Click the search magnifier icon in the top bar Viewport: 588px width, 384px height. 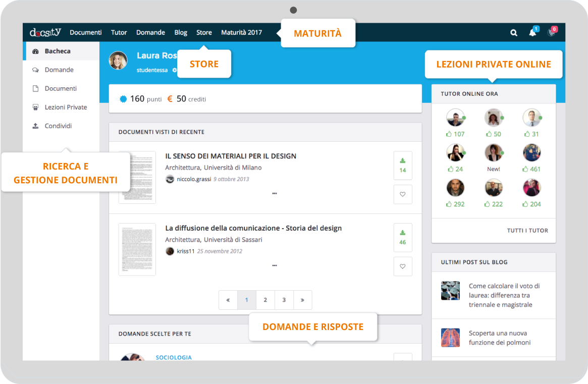(514, 33)
